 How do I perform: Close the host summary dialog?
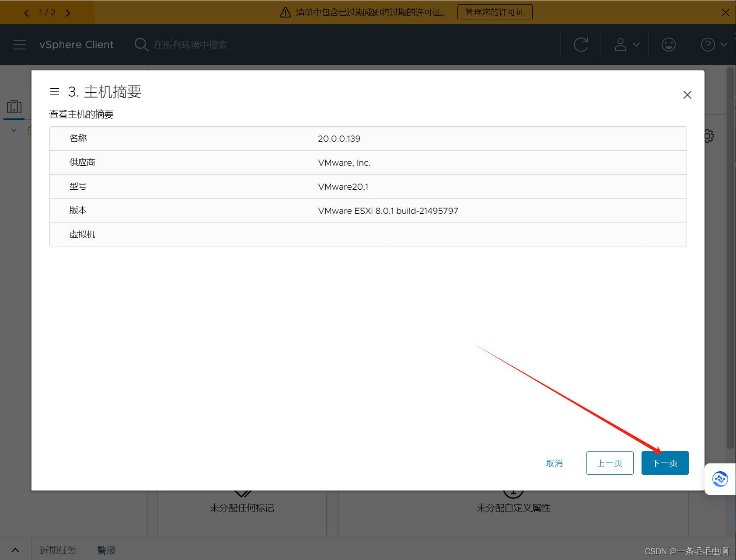click(x=687, y=95)
